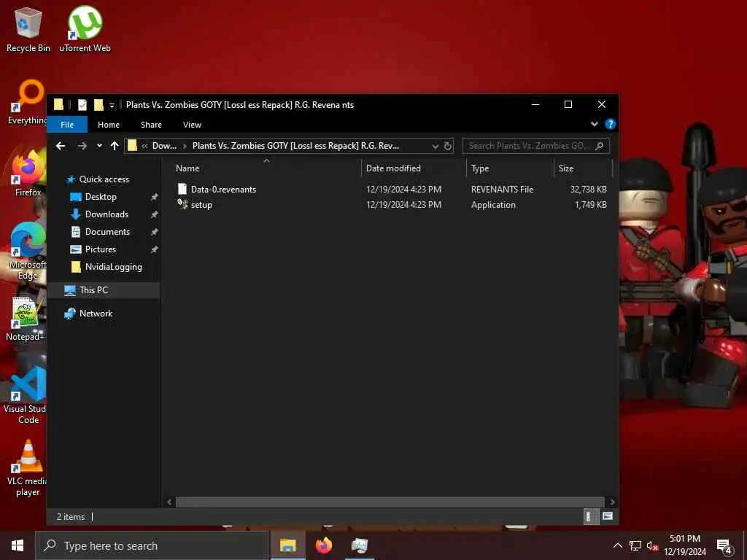Screen dimensions: 747x560
Task: Select Quick access in navigation pane
Action: pos(104,179)
